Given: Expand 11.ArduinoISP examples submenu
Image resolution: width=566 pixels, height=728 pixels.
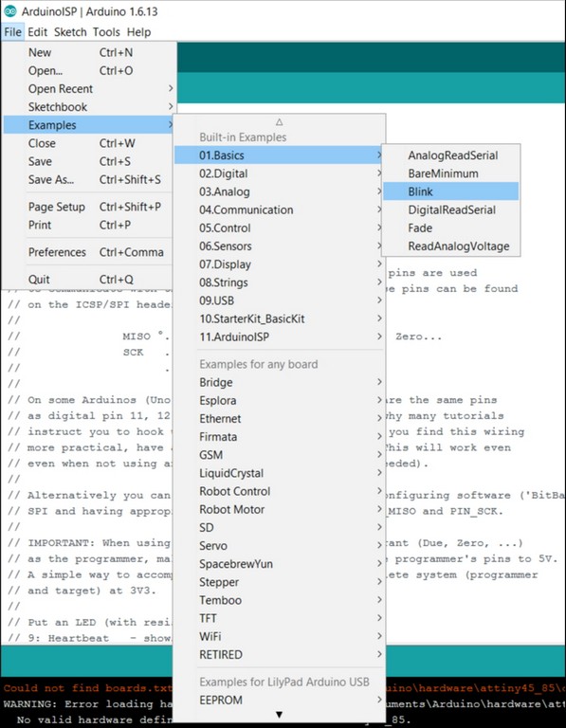Looking at the screenshot, I should pyautogui.click(x=279, y=337).
